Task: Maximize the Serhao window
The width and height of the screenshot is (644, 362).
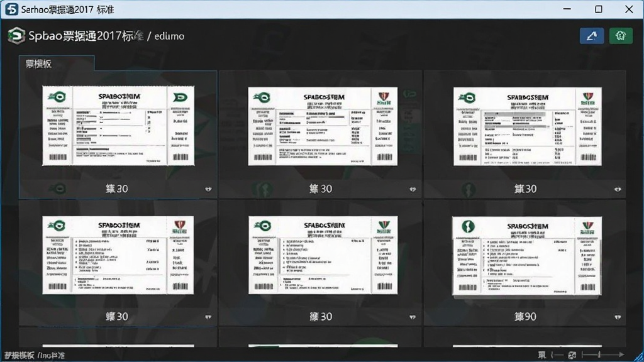Action: point(599,9)
